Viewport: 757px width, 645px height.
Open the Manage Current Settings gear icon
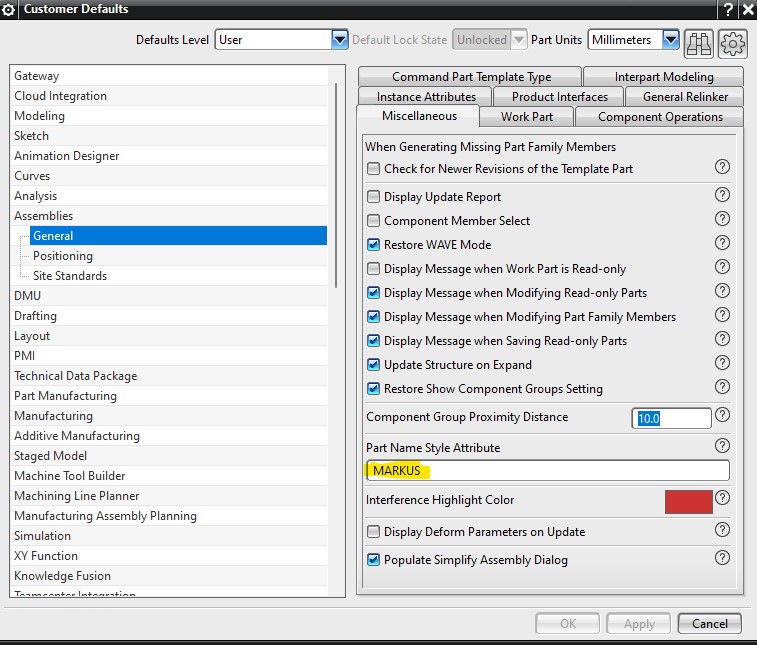pos(732,43)
